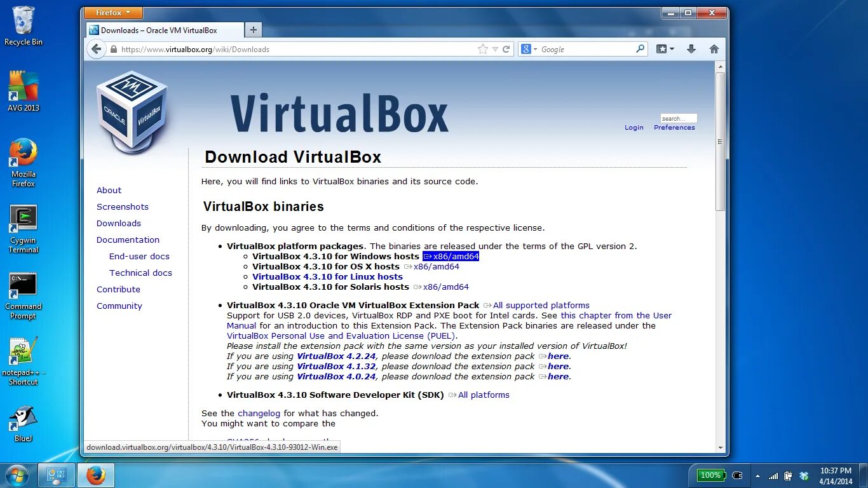Open the network signal tray icon
868x488 pixels.
coord(773,476)
